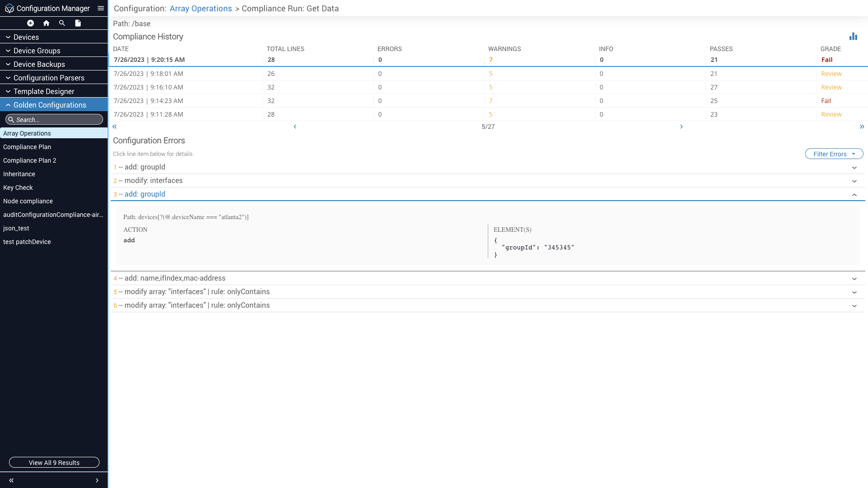Click the document icon in the sidebar toolbar
Screen dimensions: 868x488
pos(78,23)
